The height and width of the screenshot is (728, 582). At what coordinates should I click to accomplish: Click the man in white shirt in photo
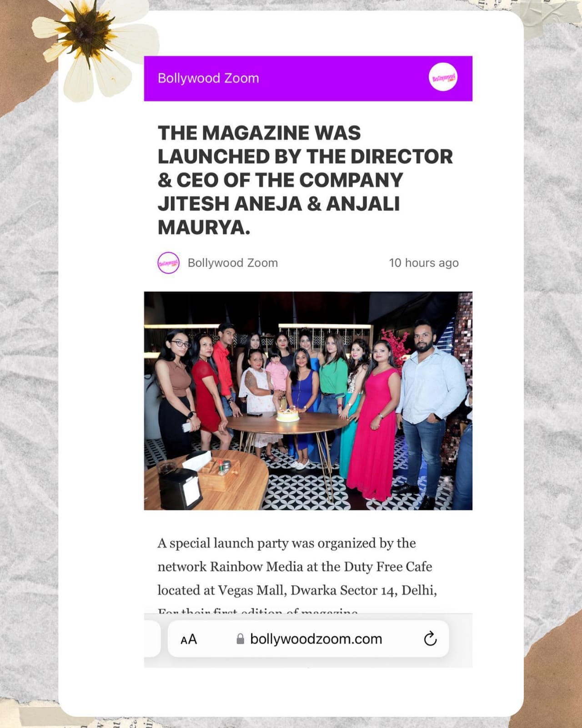(x=427, y=409)
